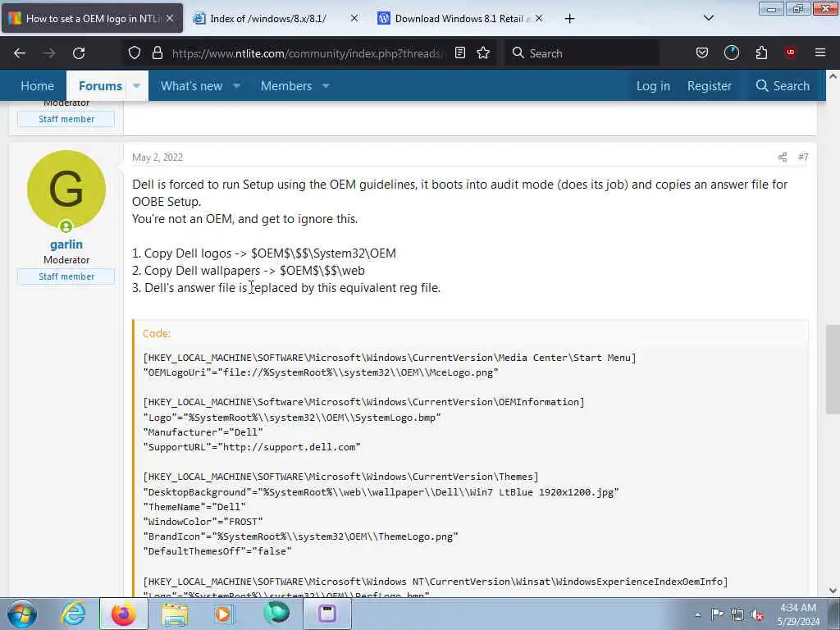Open the network tray icon
Image resolution: width=840 pixels, height=630 pixels.
(x=737, y=614)
